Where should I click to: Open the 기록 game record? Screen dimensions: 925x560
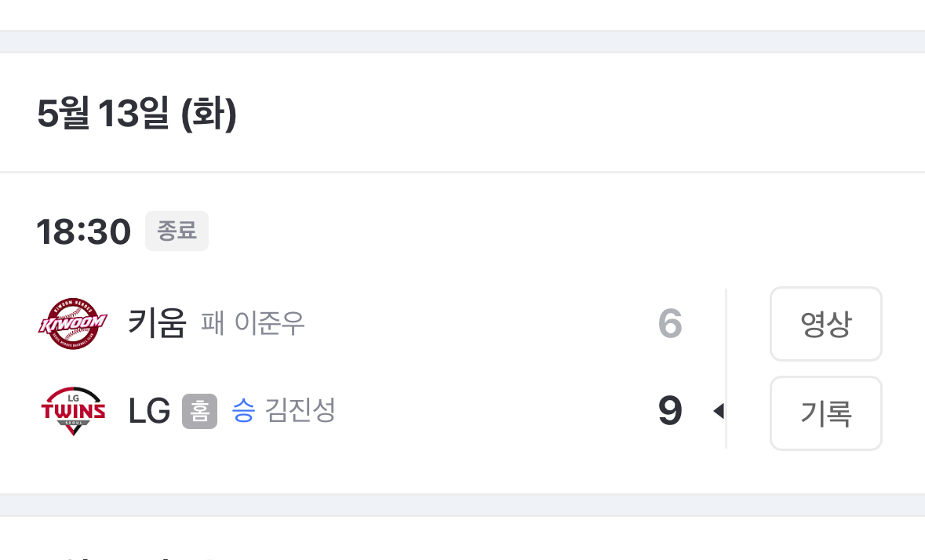[825, 413]
